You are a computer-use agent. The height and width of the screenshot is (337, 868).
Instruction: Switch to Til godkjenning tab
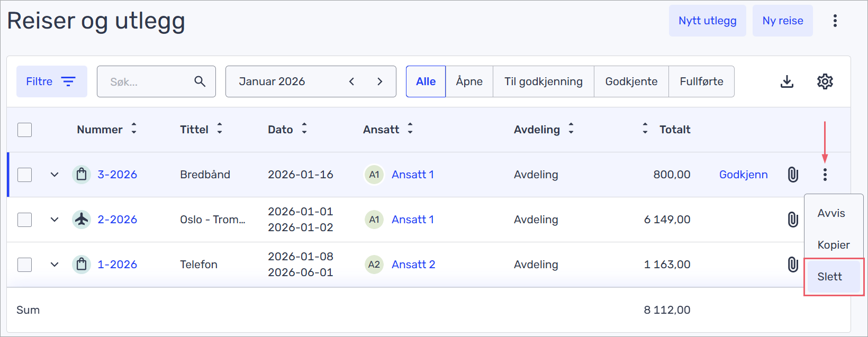point(543,81)
